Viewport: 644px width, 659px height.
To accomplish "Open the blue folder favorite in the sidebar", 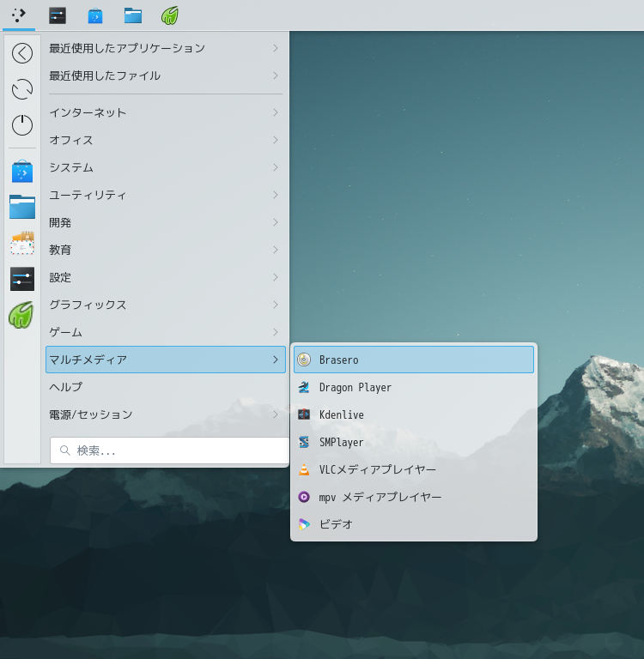I will click(x=22, y=207).
